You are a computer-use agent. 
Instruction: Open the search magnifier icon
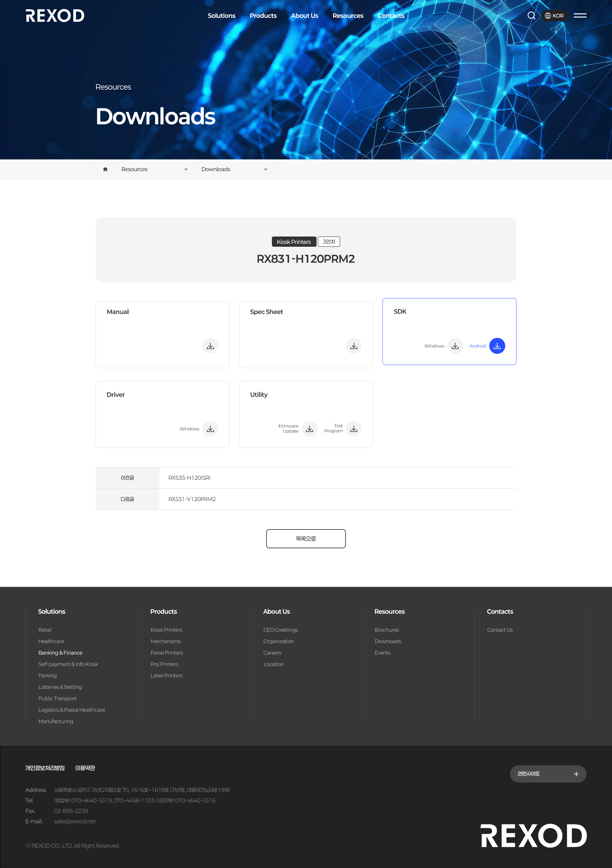coord(531,16)
